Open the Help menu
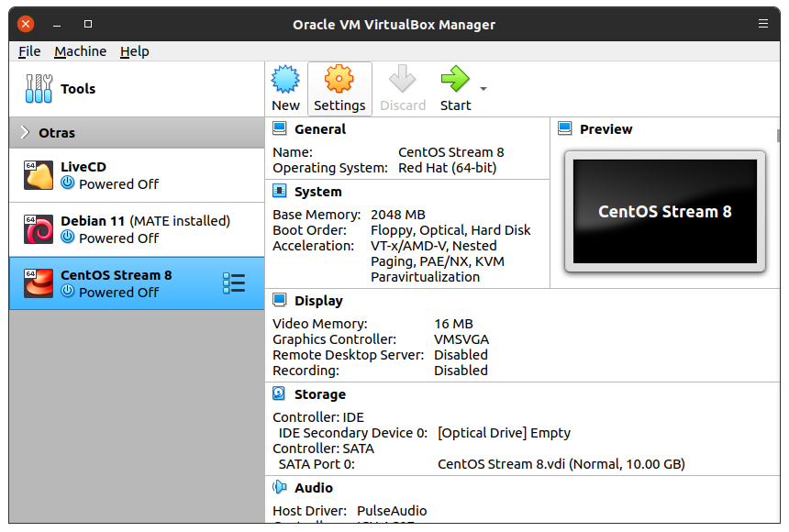This screenshot has height=532, width=789. (x=134, y=51)
